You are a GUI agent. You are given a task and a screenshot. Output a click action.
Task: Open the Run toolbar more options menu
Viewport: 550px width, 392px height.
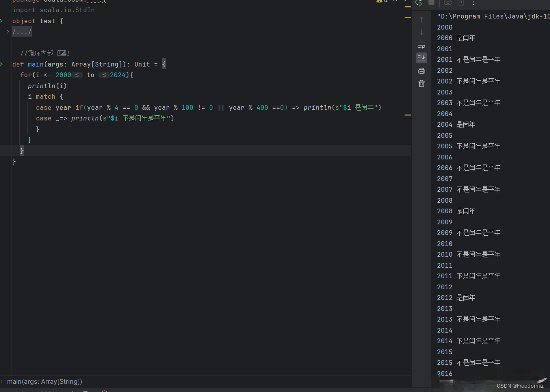[x=474, y=3]
